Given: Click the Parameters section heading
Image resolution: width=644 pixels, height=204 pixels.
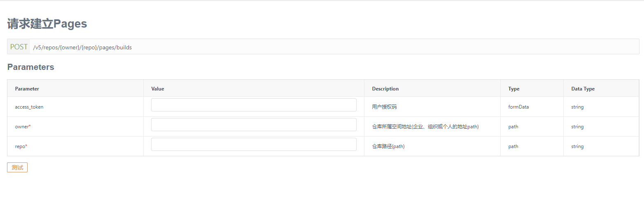Looking at the screenshot, I should pyautogui.click(x=31, y=67).
